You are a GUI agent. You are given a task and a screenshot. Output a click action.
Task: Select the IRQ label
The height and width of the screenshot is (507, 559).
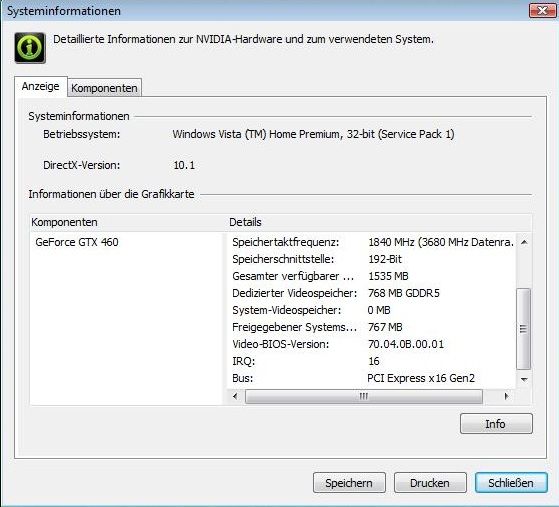tap(243, 361)
